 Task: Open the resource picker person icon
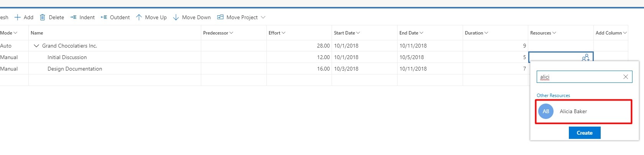click(585, 58)
